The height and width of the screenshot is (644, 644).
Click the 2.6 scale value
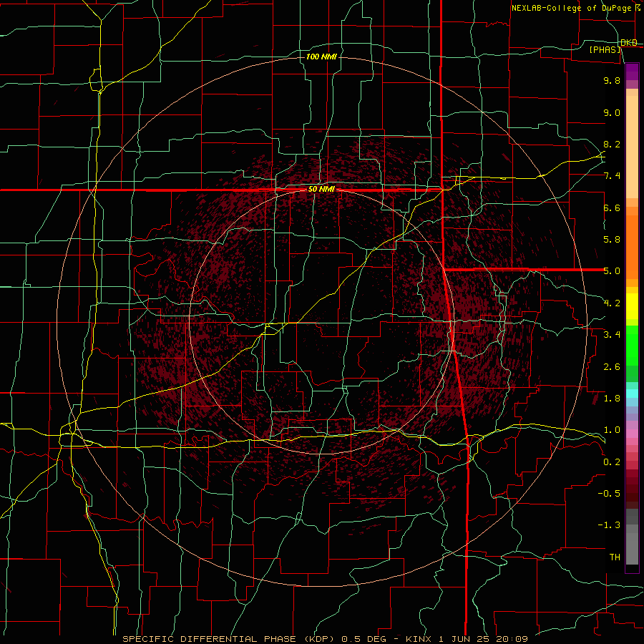(612, 367)
